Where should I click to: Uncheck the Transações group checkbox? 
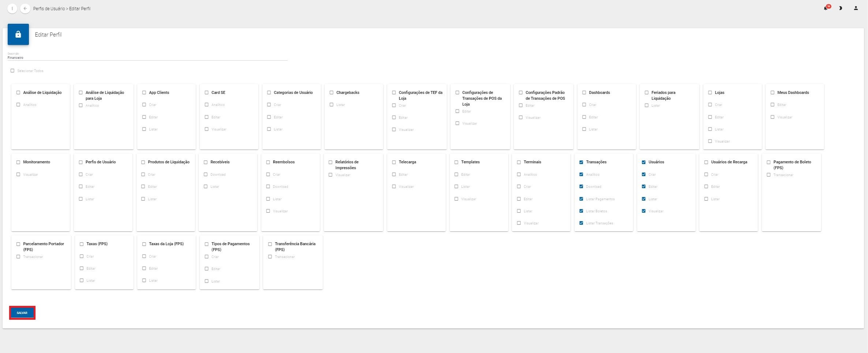(581, 162)
